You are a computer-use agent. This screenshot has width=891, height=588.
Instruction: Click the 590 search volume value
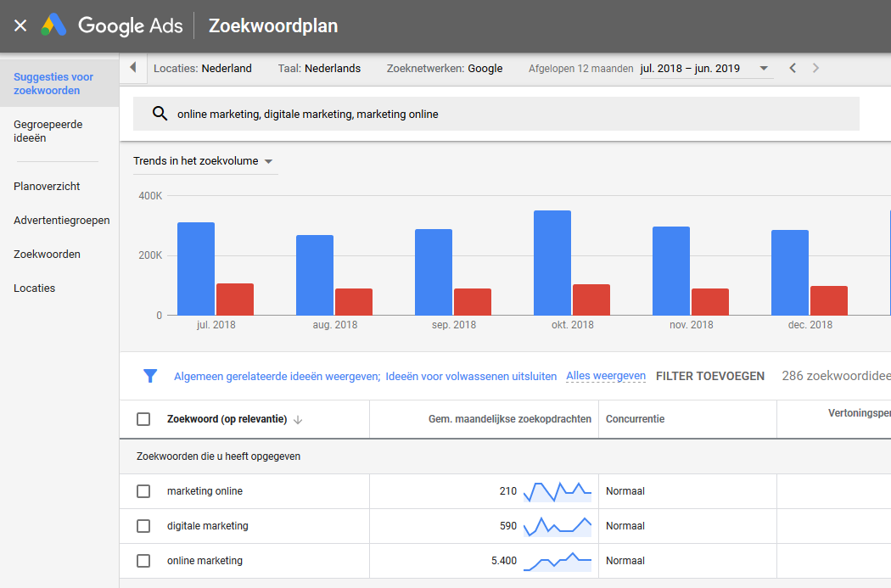(x=508, y=526)
